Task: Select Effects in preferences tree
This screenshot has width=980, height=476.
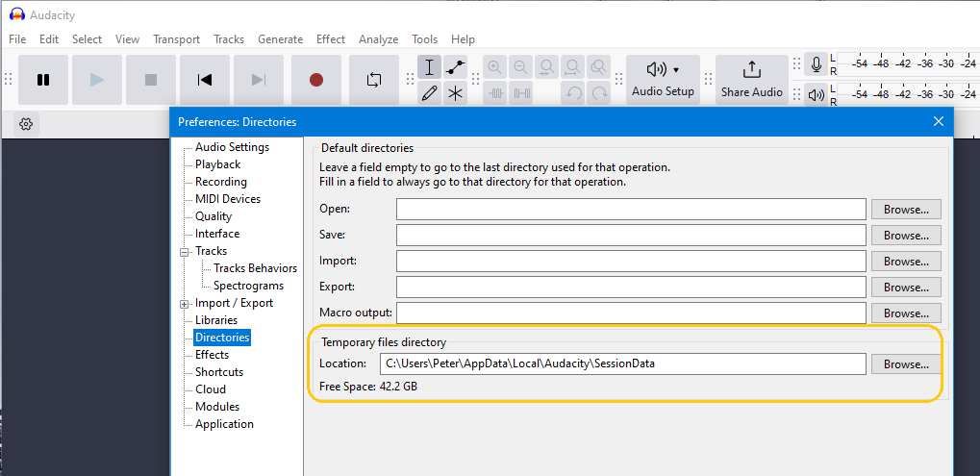Action: tap(212, 354)
